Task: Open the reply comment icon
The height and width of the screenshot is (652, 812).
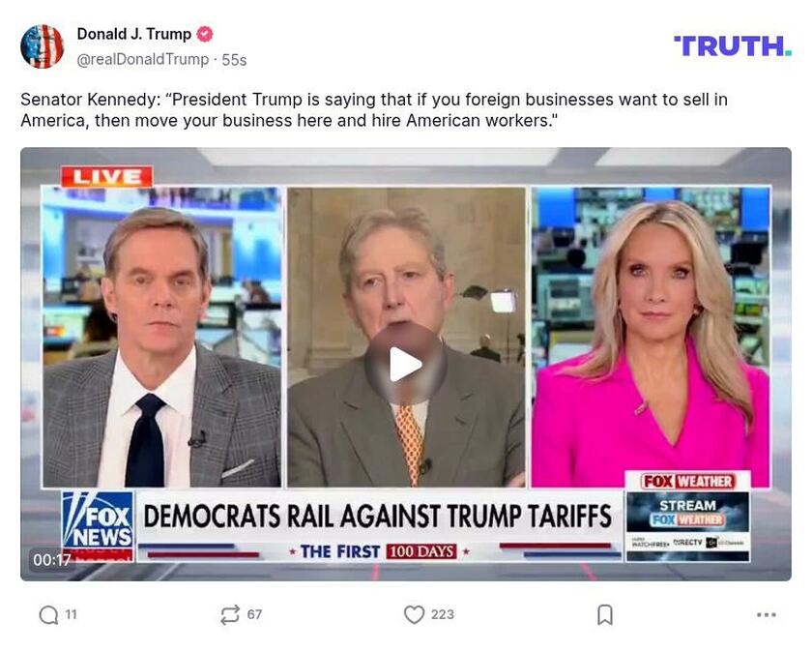Action: pos(48,614)
